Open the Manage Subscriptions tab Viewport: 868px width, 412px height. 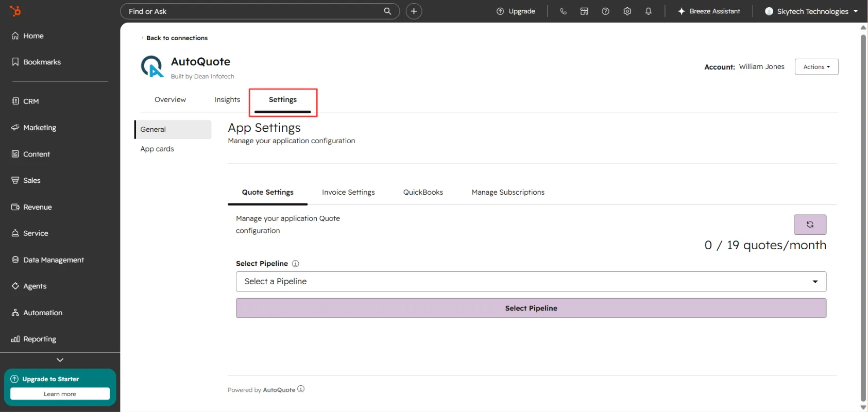point(508,192)
